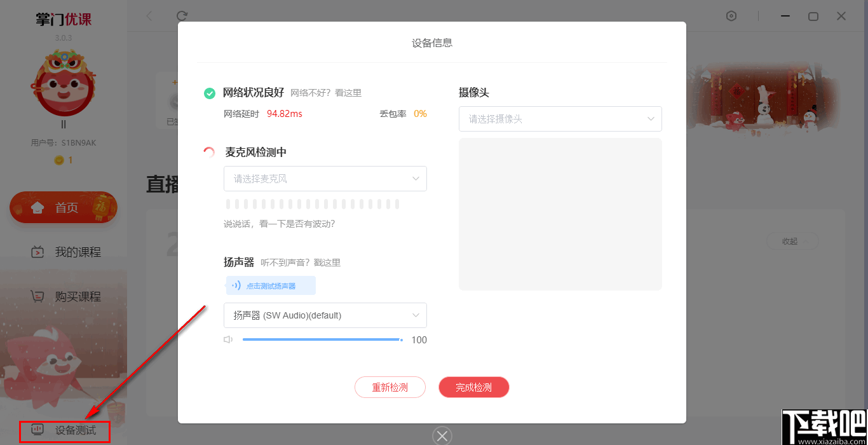Open the 扬声器 (SW Audio) speaker dropdown
The image size is (868, 445).
pyautogui.click(x=325, y=315)
